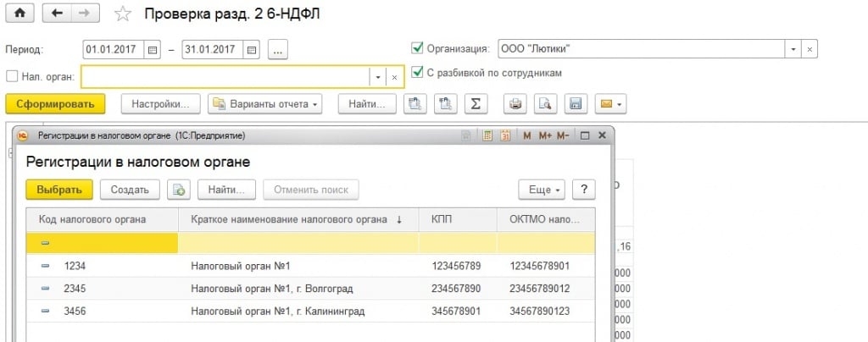Expand the Организация dropdown list
Image resolution: width=868 pixels, height=342 pixels.
click(x=793, y=49)
